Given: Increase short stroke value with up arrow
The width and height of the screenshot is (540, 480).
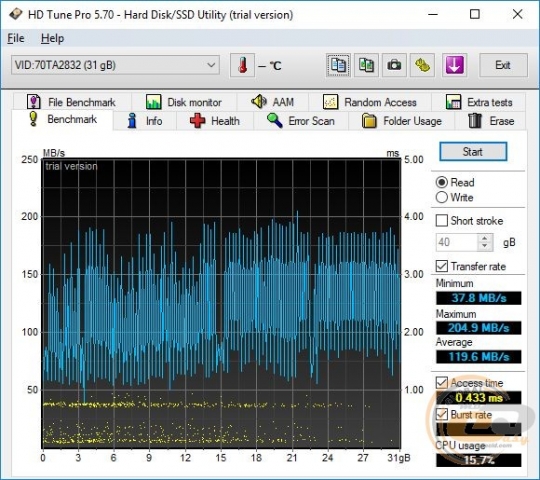Looking at the screenshot, I should pyautogui.click(x=485, y=238).
